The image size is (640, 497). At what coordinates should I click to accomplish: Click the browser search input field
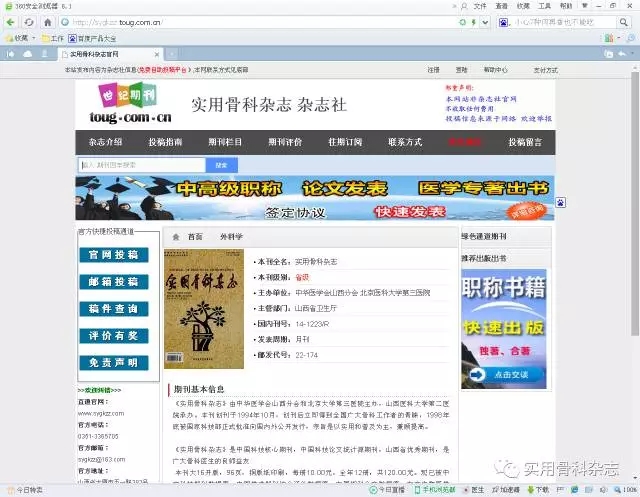click(x=564, y=22)
